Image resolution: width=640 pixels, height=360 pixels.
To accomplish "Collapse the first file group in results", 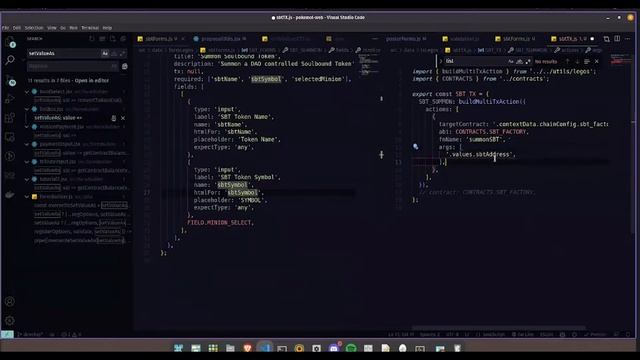I will (27, 92).
